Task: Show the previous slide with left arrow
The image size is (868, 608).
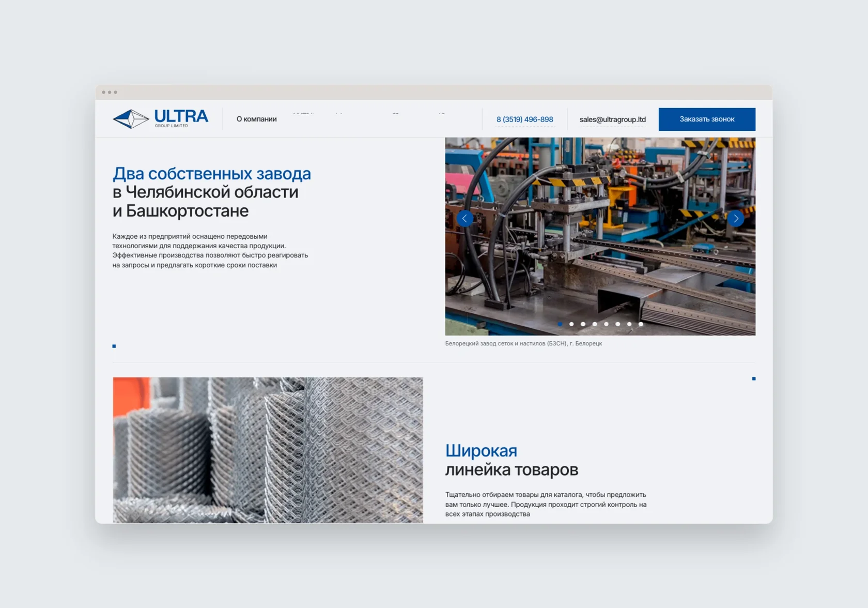Action: (x=464, y=219)
